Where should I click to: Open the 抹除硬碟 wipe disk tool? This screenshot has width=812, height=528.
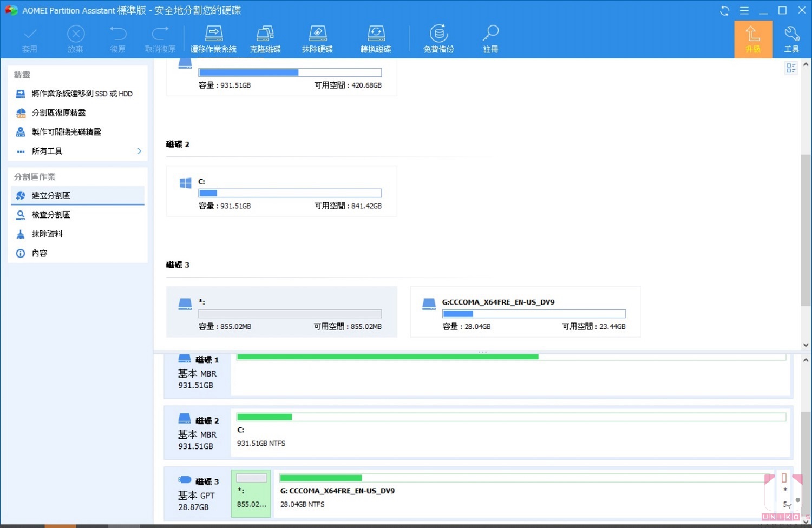318,39
